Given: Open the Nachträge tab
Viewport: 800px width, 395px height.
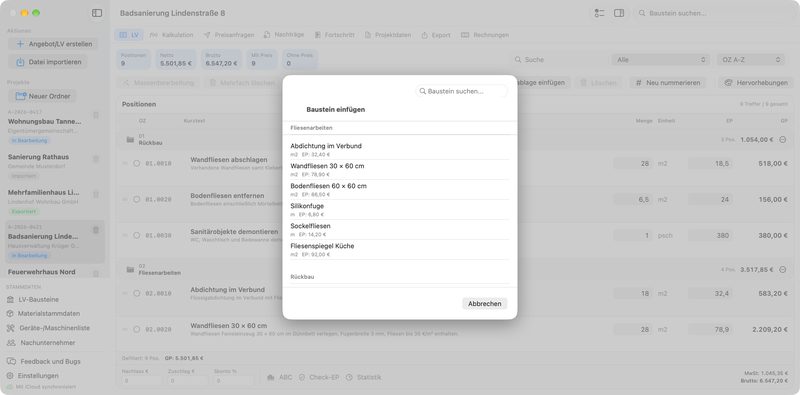Looking at the screenshot, I should (284, 35).
